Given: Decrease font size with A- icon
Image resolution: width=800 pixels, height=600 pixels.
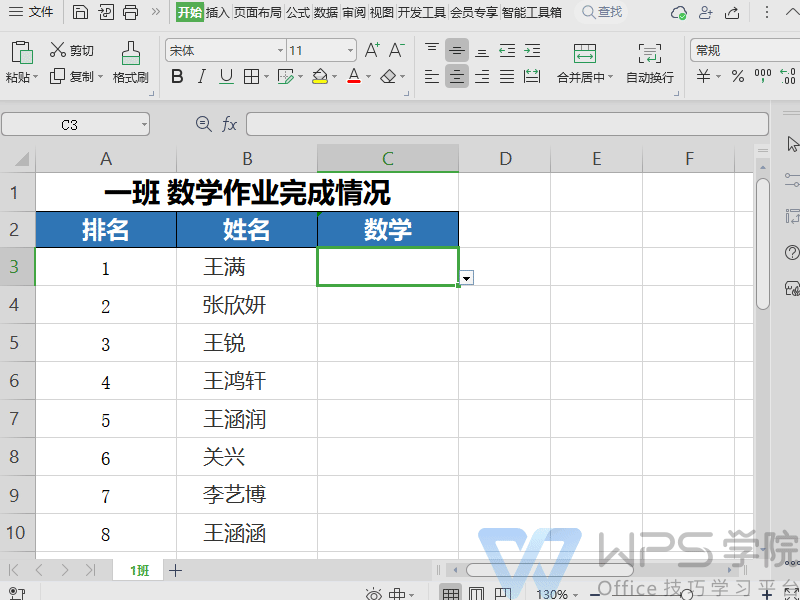Looking at the screenshot, I should point(396,51).
